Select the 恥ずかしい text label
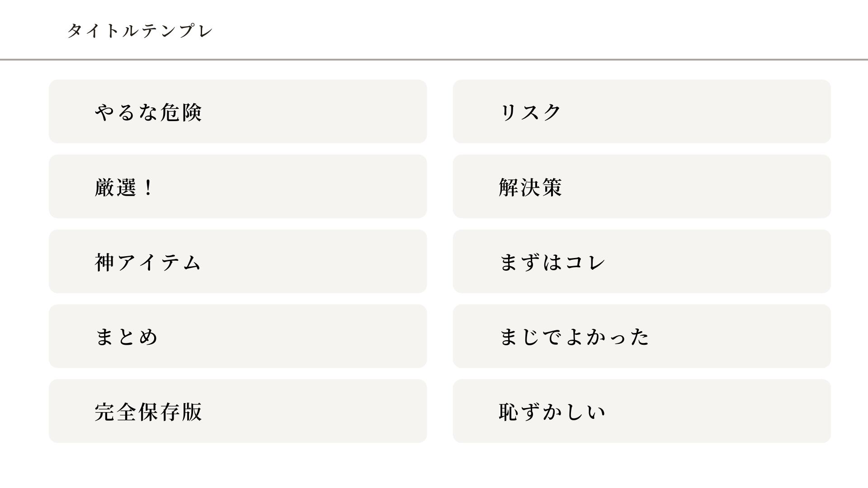 552,412
